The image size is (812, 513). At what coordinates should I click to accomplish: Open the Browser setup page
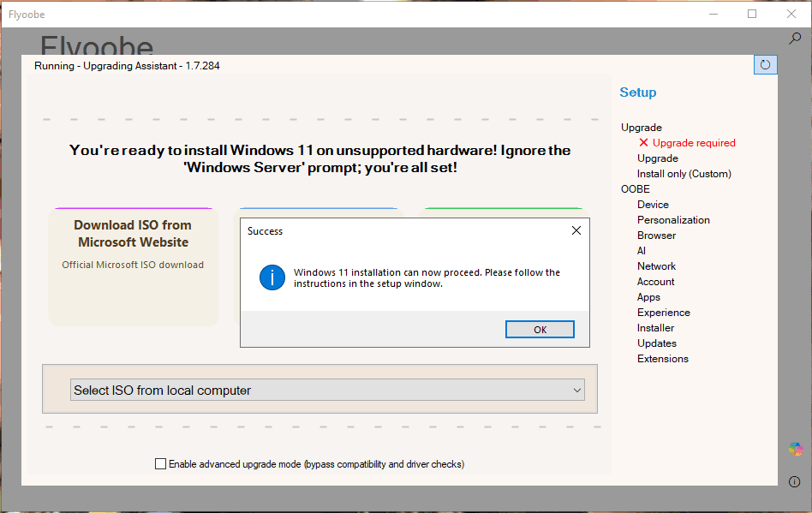[x=656, y=236]
